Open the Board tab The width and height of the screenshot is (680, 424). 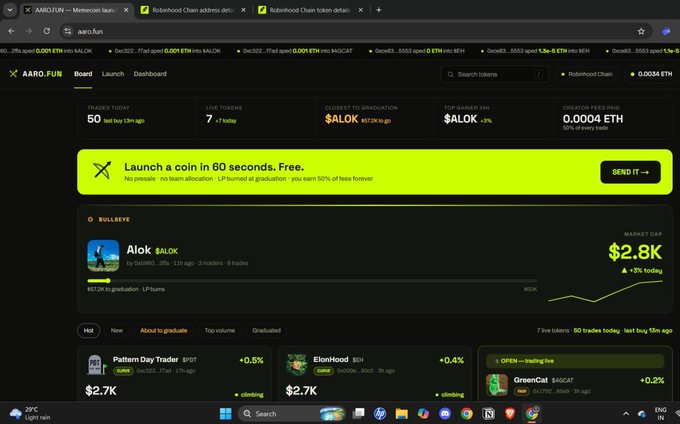pos(83,74)
